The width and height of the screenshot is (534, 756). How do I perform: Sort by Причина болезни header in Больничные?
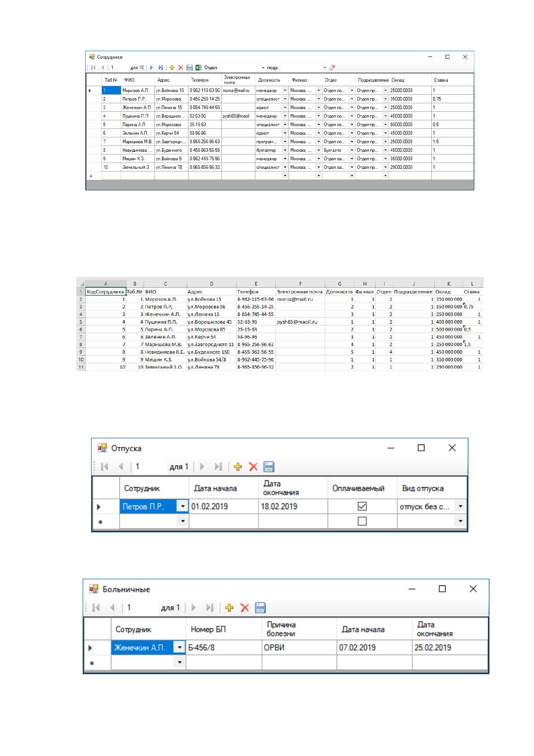(x=299, y=629)
